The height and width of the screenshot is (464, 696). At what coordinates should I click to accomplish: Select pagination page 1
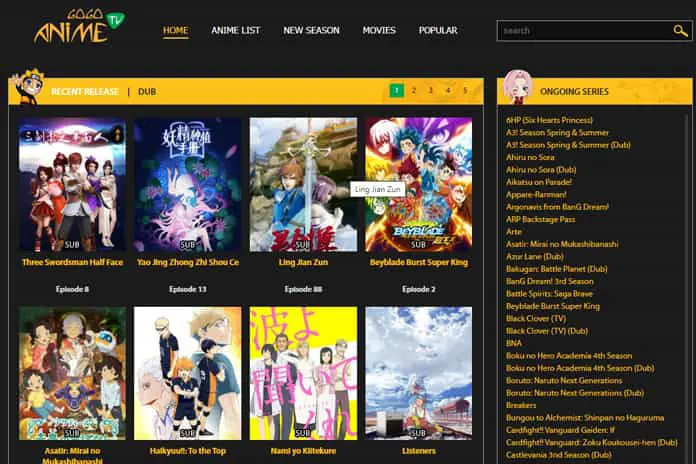point(396,91)
